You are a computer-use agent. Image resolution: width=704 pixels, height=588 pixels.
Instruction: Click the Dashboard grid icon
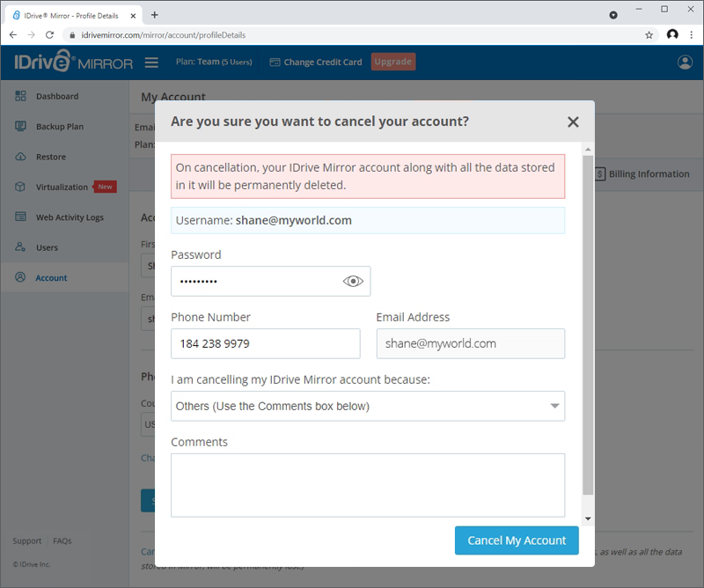[20, 96]
